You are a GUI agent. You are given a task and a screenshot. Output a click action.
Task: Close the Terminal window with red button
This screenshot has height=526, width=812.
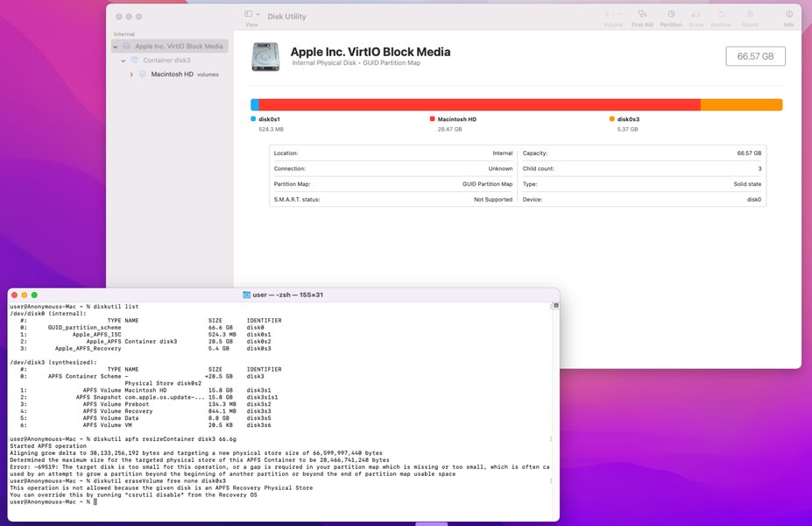coord(15,295)
